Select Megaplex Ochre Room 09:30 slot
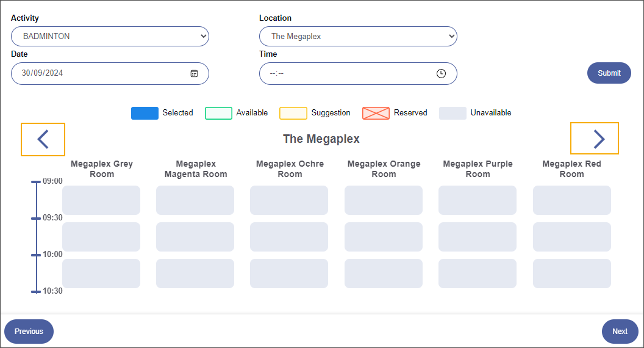644x348 pixels. tap(289, 237)
